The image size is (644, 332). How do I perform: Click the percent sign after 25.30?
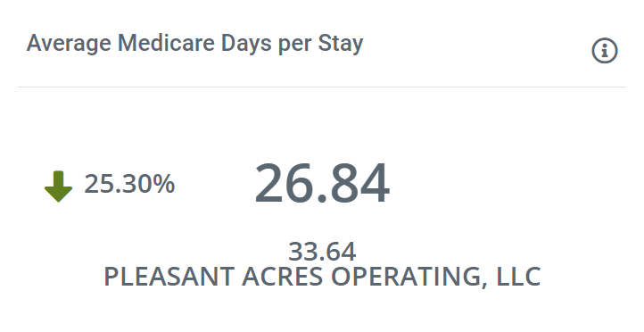164,184
